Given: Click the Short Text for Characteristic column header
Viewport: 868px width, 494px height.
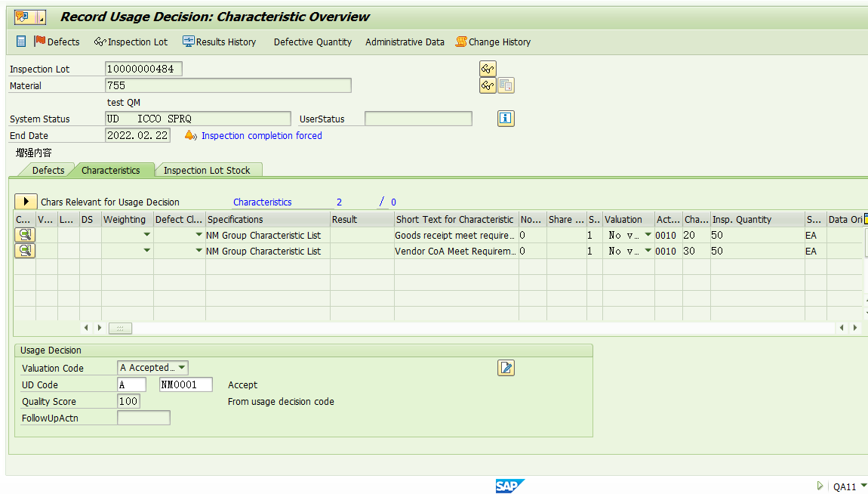Looking at the screenshot, I should (456, 219).
